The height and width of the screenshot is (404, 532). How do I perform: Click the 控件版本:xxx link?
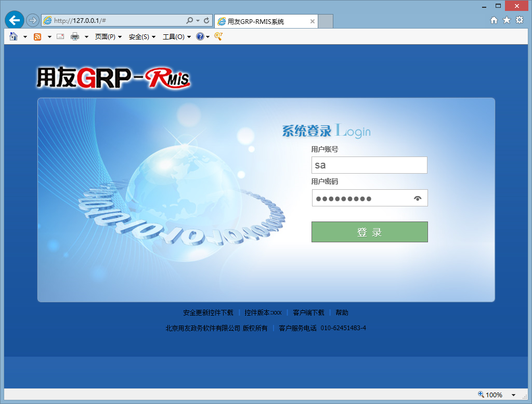tap(263, 312)
